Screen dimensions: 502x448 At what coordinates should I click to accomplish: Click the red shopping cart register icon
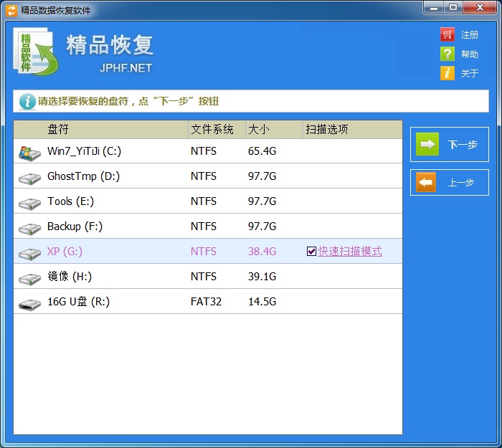(447, 34)
